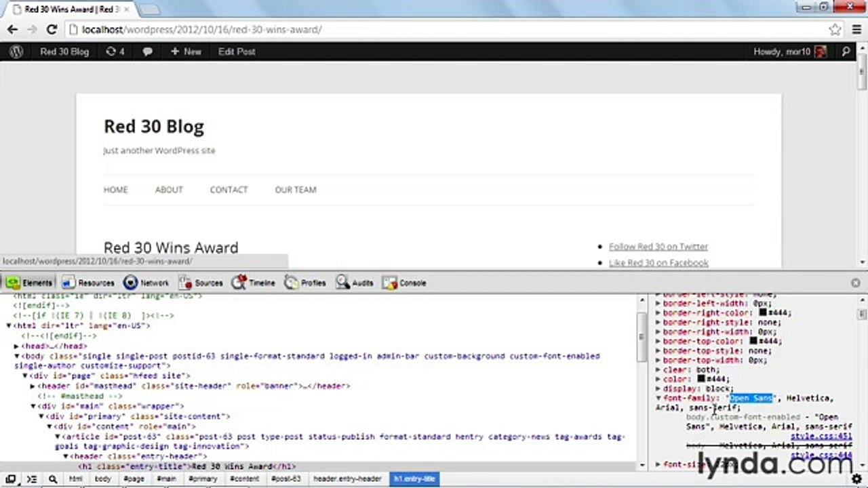Click Edit Post in admin bar
Image resolution: width=868 pixels, height=488 pixels.
(237, 52)
